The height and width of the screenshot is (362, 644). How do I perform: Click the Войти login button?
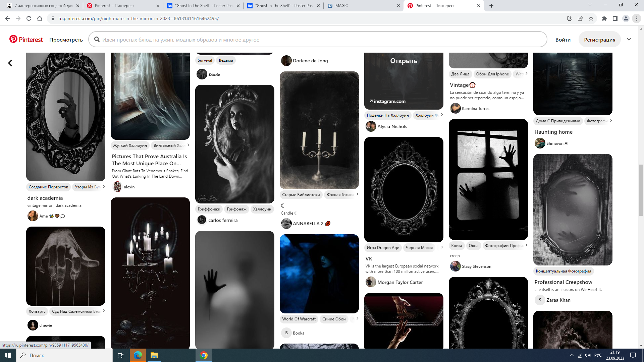coord(563,40)
